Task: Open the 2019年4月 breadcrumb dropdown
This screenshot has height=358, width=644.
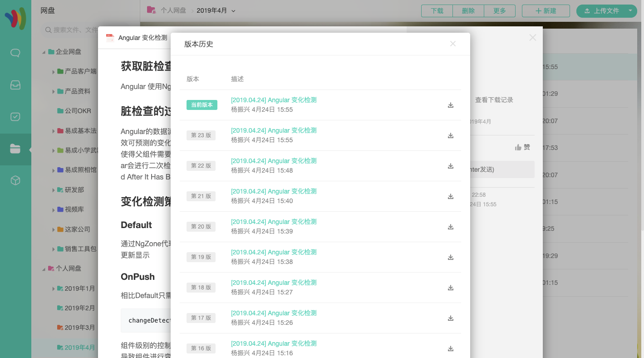Action: tap(234, 11)
